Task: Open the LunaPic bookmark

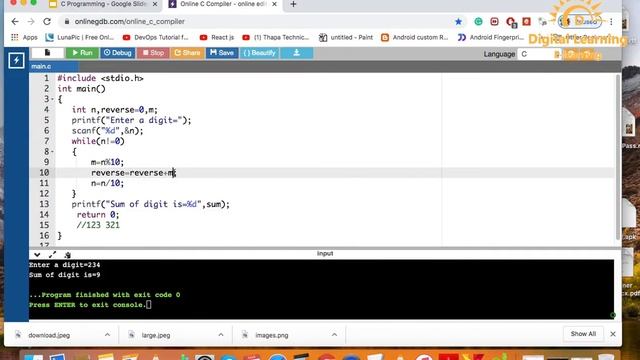Action: [x=80, y=38]
